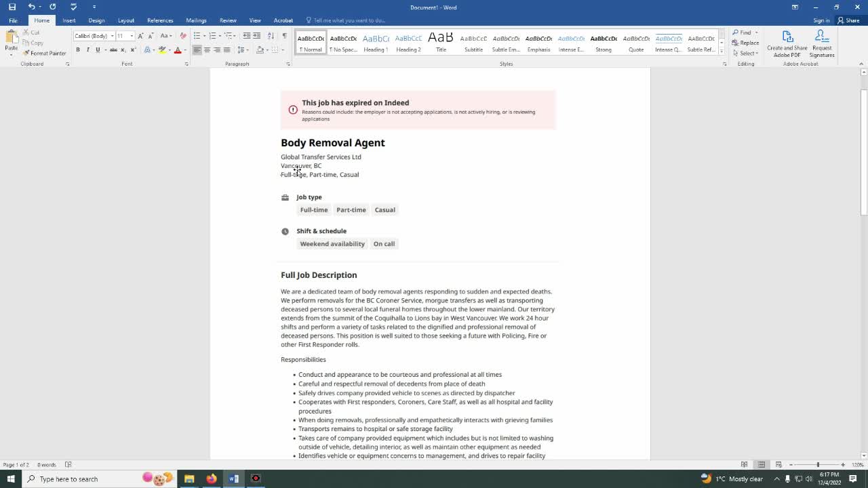Open the bullet list dropdown arrow
This screenshot has width=868, height=488.
tap(204, 36)
